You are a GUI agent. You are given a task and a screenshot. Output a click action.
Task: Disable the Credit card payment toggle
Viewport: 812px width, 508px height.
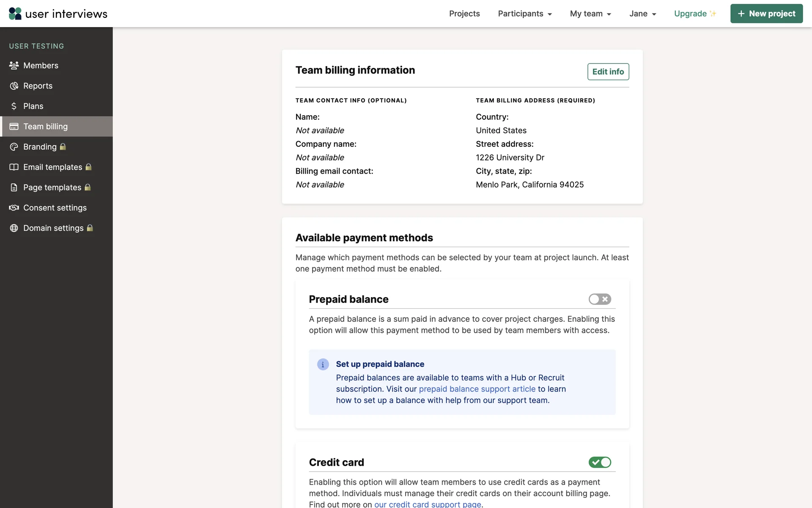coord(600,462)
